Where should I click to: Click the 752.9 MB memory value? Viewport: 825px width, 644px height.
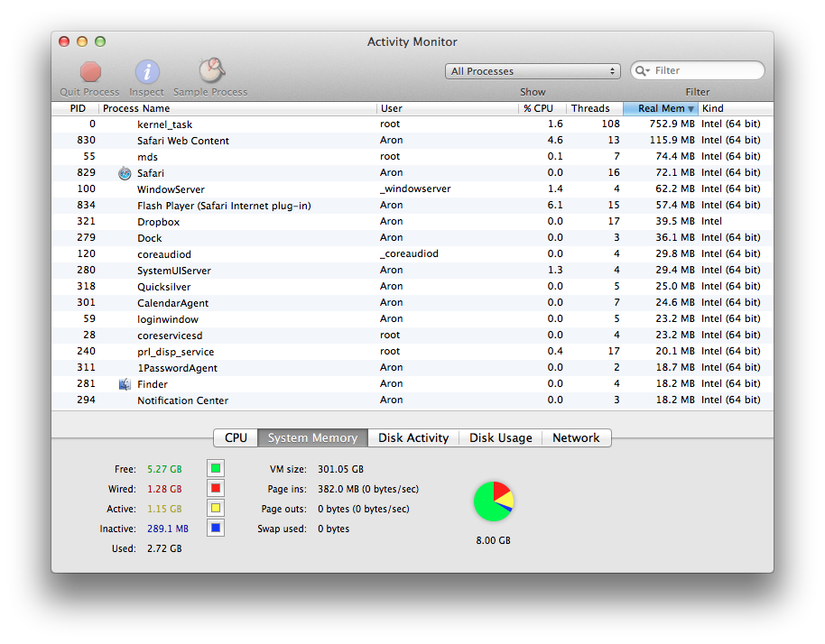click(x=672, y=124)
